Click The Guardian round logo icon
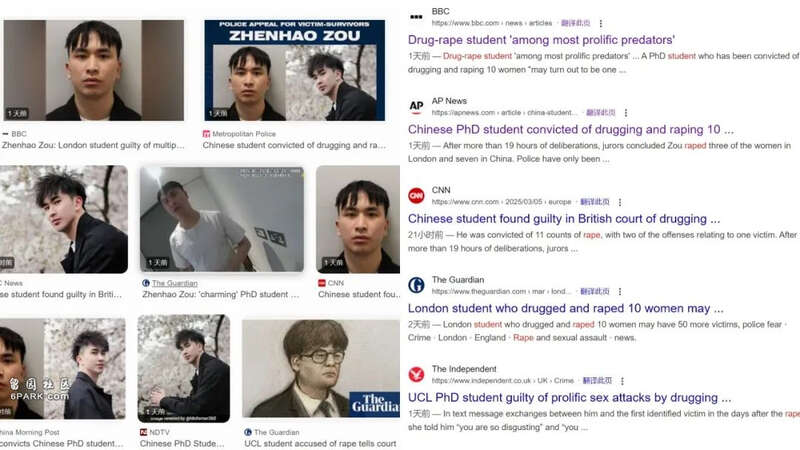This screenshot has width=800, height=450. coord(416,285)
